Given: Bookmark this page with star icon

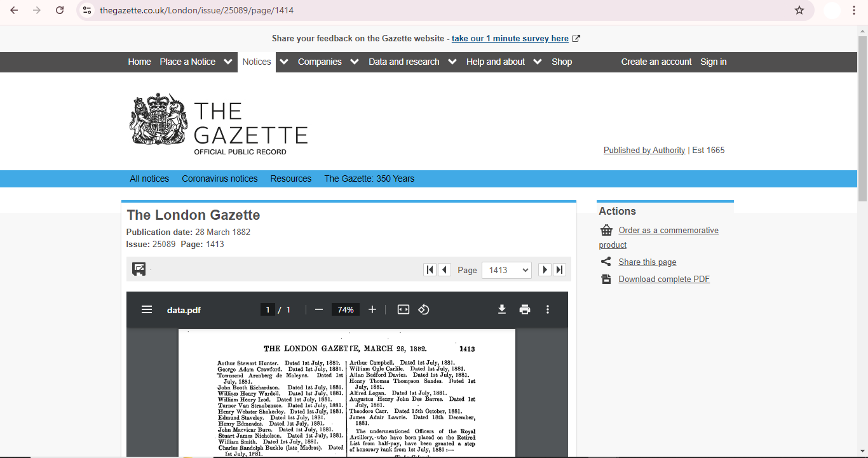Looking at the screenshot, I should point(799,10).
